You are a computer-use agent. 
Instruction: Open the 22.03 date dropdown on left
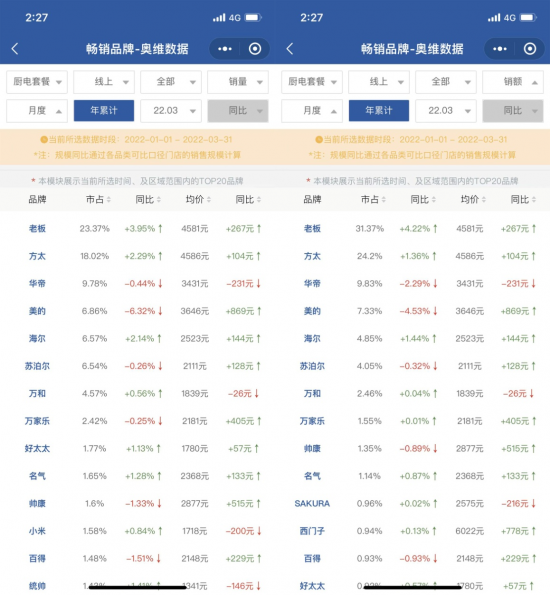[x=171, y=110]
